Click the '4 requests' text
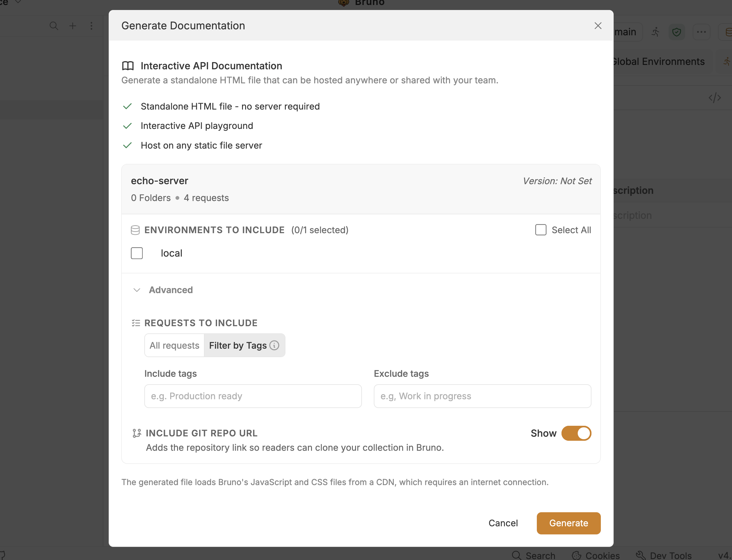732x560 pixels. [206, 198]
